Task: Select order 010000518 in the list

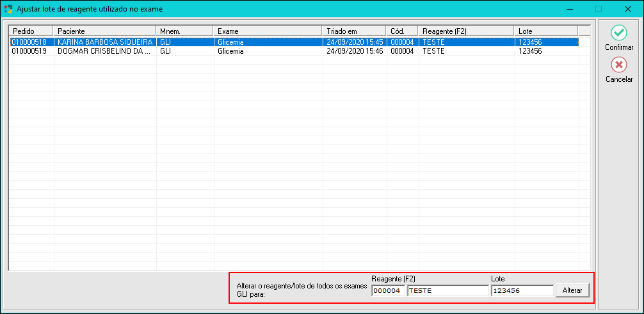Action: click(29, 42)
